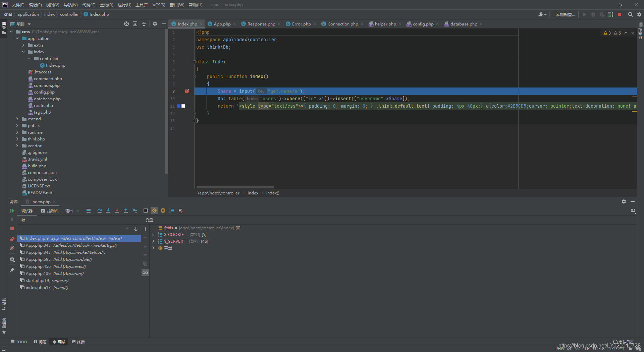Click Collapse All in project panel
Screen dimensions: 644x352
pos(144,24)
